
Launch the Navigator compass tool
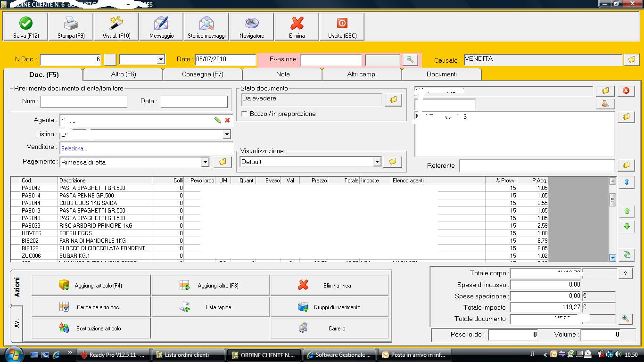point(252,24)
